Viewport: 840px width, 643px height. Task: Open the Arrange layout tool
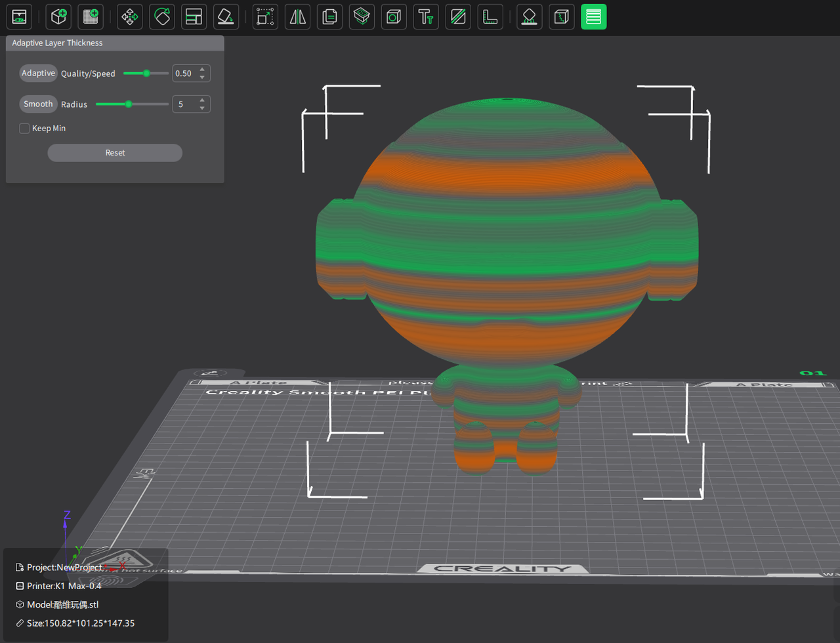coord(194,16)
